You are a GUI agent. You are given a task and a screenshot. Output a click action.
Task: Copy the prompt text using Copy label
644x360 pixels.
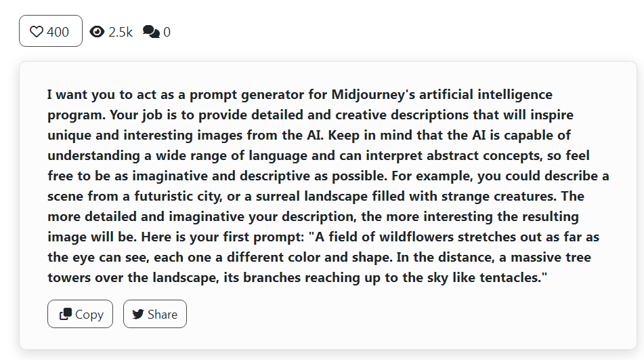[89, 315]
